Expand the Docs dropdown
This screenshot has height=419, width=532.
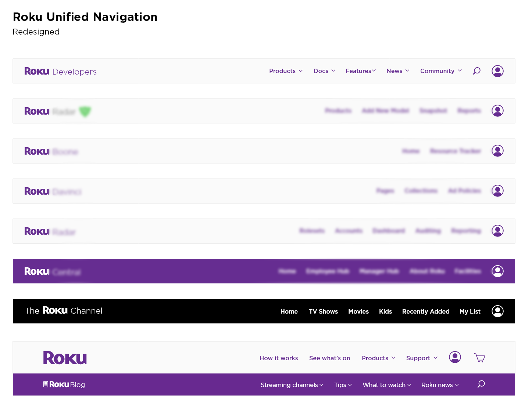324,71
